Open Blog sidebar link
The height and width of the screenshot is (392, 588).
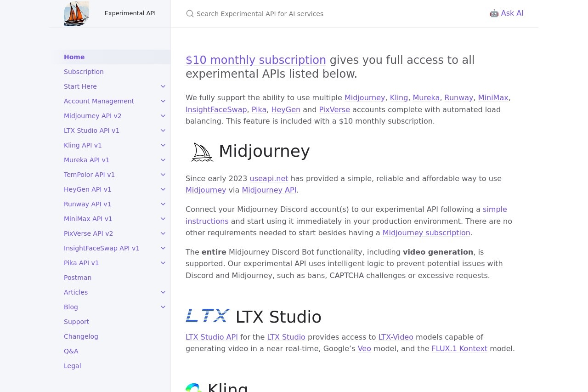(x=71, y=307)
